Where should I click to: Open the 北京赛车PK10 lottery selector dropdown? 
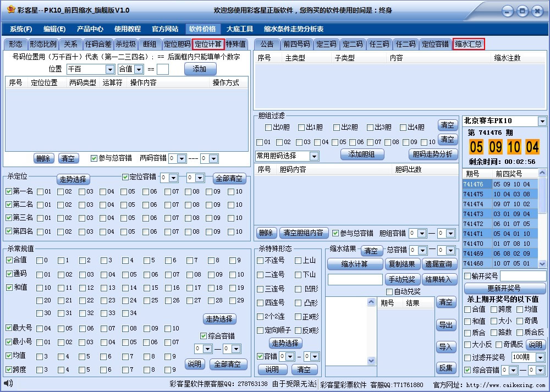542,121
